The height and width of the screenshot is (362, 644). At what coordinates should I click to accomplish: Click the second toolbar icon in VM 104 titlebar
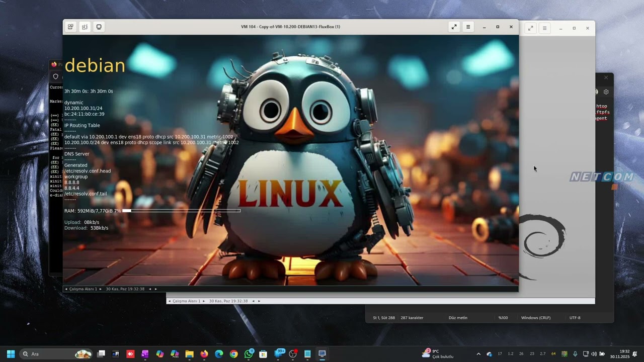(x=85, y=27)
